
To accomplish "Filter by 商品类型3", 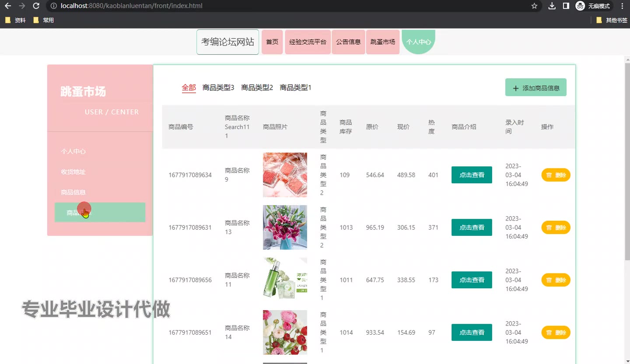I will pos(218,87).
